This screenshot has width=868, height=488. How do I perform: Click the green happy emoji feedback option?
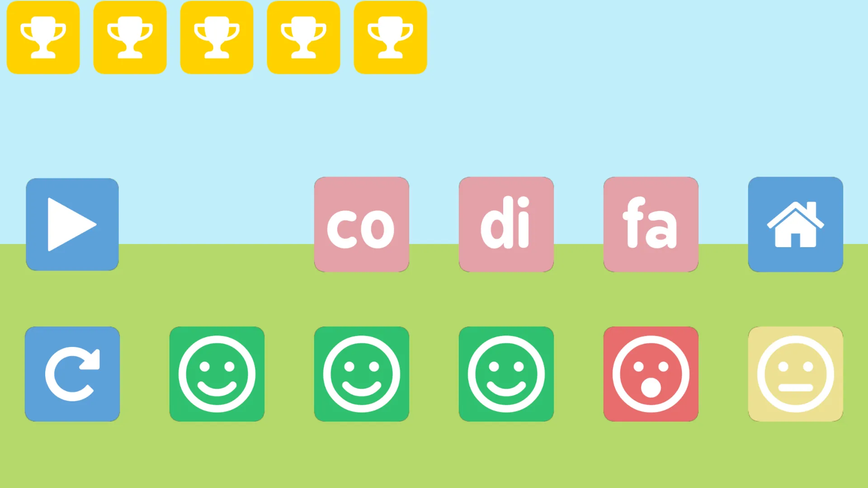click(217, 374)
